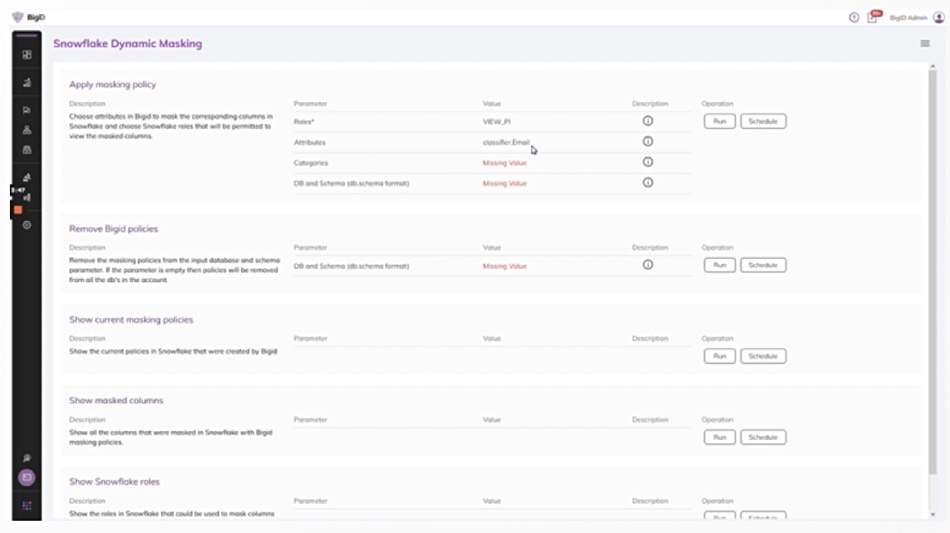950x533 pixels.
Task: Schedule the Remove Bigid policies action
Action: 763,265
